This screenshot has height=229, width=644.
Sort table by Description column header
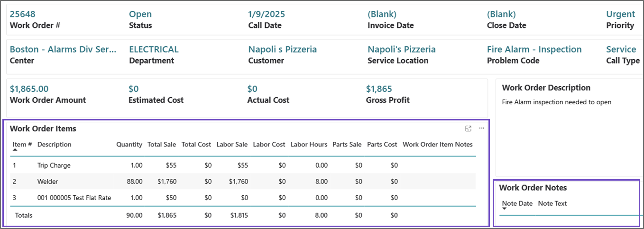(x=54, y=145)
